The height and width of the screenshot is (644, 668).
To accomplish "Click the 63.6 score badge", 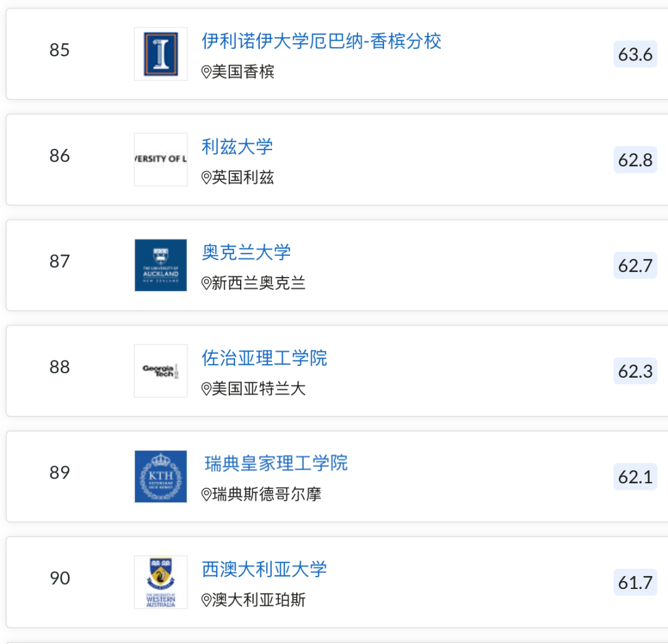I will pyautogui.click(x=635, y=54).
